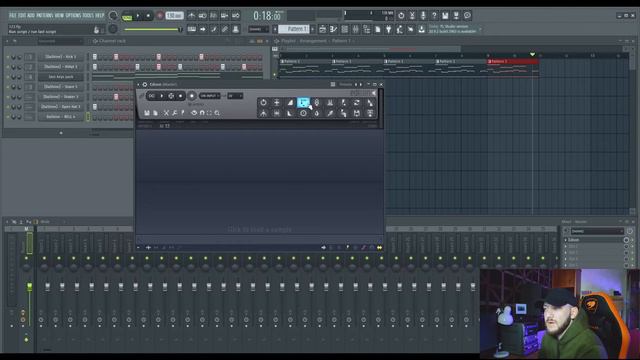Mute the Kick channel green light
Image resolution: width=640 pixels, height=360 pixels.
coord(8,57)
